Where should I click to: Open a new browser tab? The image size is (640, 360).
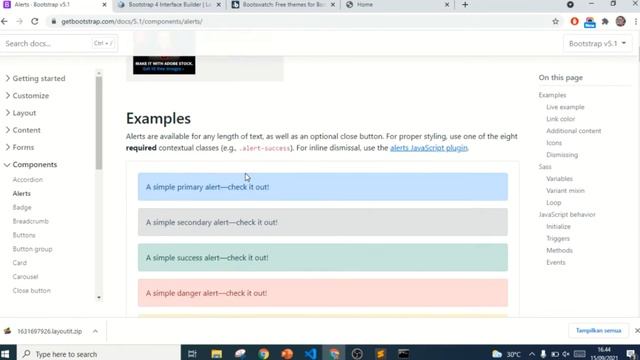coord(465,4)
